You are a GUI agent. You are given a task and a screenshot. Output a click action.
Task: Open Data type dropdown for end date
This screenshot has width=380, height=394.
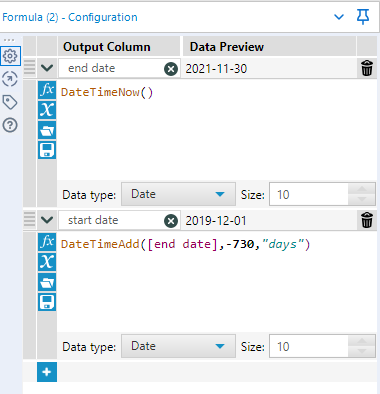tap(178, 194)
